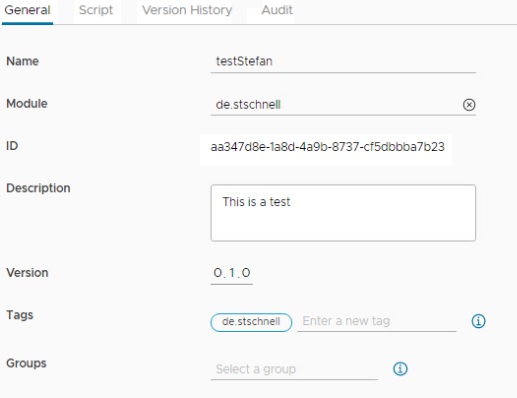Edit the Name field testStefan
The height and width of the screenshot is (398, 517).
(x=343, y=61)
